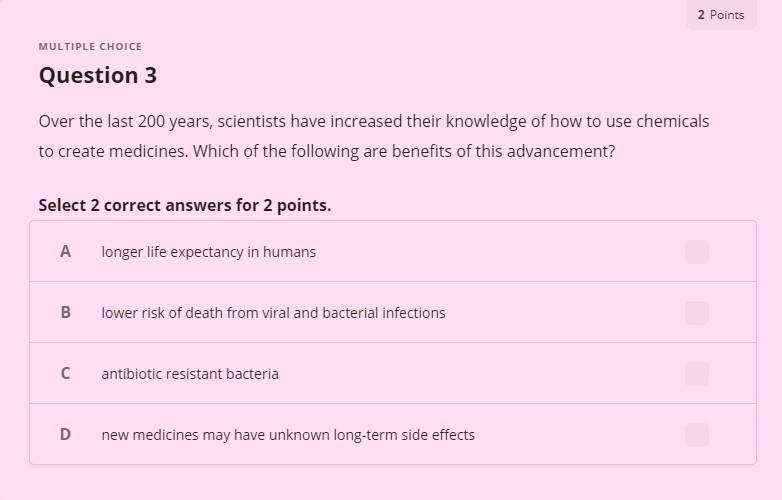This screenshot has height=500, width=782.
Task: Click the letter D option label
Action: (65, 435)
